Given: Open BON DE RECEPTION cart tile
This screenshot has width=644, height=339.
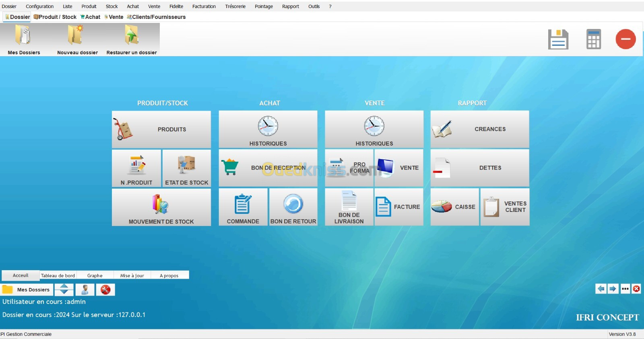Looking at the screenshot, I should tap(268, 168).
